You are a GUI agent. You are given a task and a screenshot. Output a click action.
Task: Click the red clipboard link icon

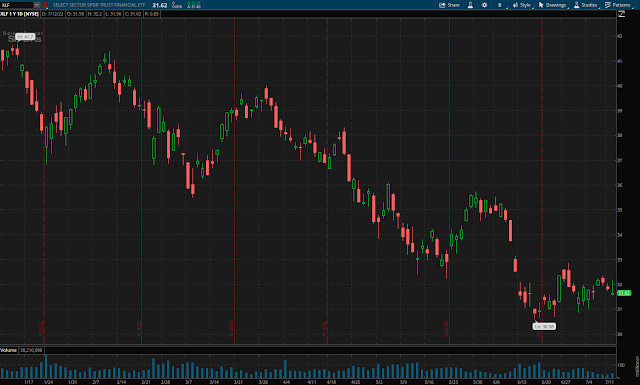[45, 5]
